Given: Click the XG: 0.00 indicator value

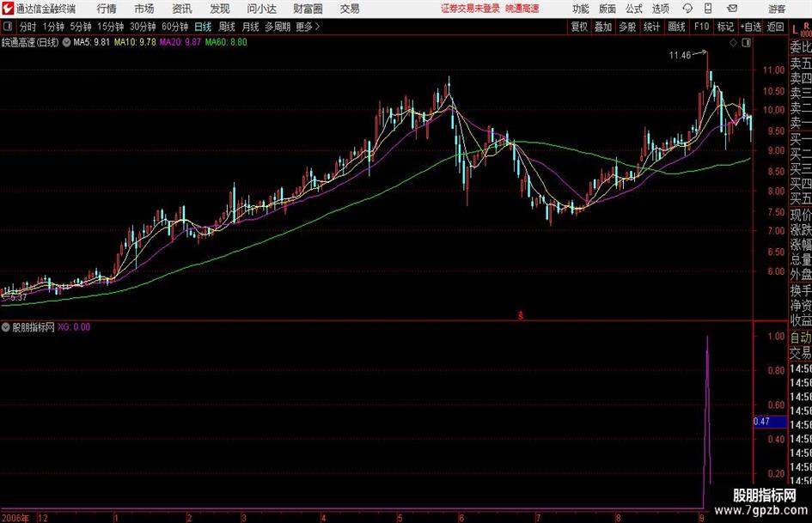Looking at the screenshot, I should pyautogui.click(x=74, y=327).
